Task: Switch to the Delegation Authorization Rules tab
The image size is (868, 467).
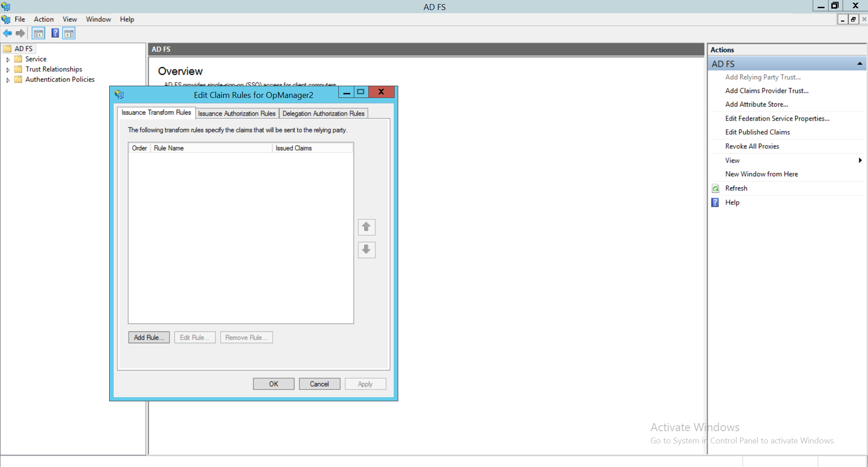Action: click(x=323, y=113)
